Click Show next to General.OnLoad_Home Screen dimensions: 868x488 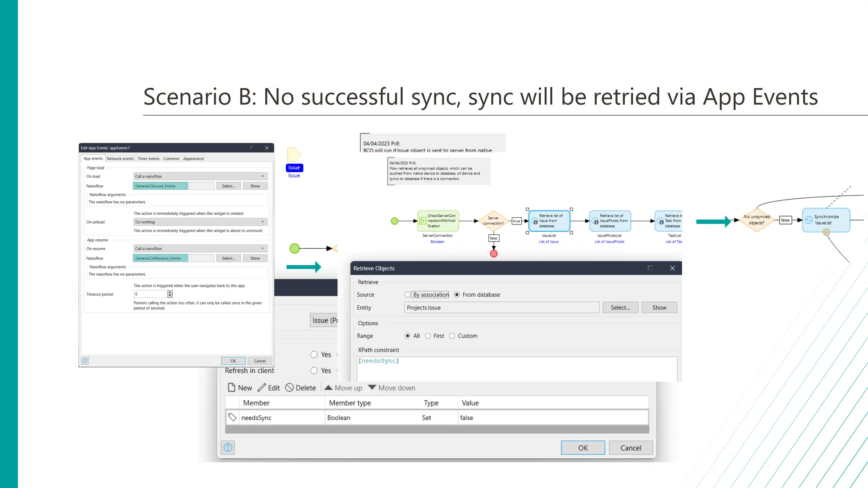click(x=255, y=186)
